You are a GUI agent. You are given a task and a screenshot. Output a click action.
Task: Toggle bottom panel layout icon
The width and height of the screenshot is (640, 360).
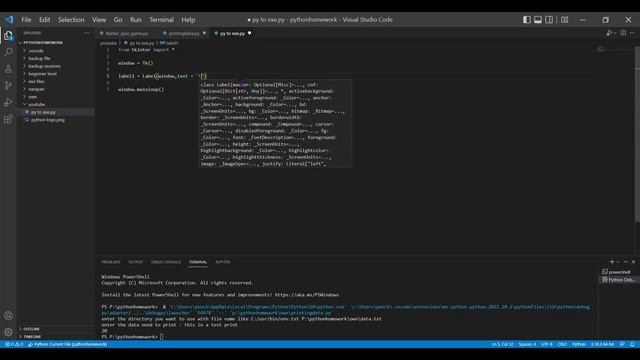pyautogui.click(x=538, y=20)
